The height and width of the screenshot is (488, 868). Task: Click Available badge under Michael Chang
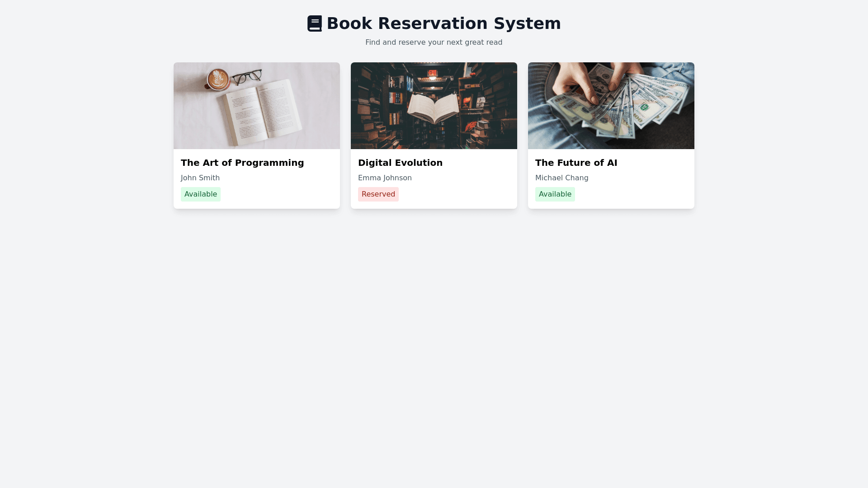(x=555, y=194)
